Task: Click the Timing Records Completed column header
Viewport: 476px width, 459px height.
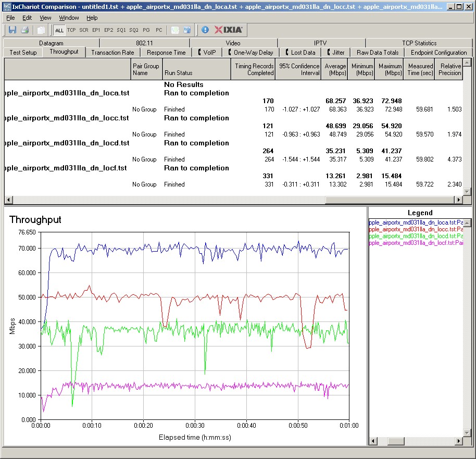Action: click(253, 69)
